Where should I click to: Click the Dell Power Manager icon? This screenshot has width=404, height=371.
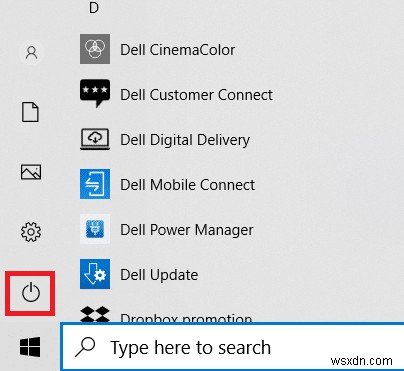point(95,229)
